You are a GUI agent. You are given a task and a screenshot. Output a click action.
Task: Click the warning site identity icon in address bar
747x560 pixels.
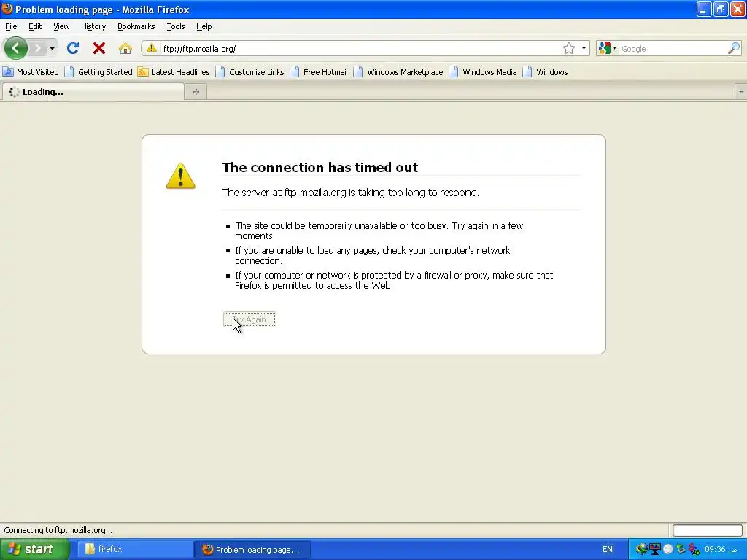[152, 48]
